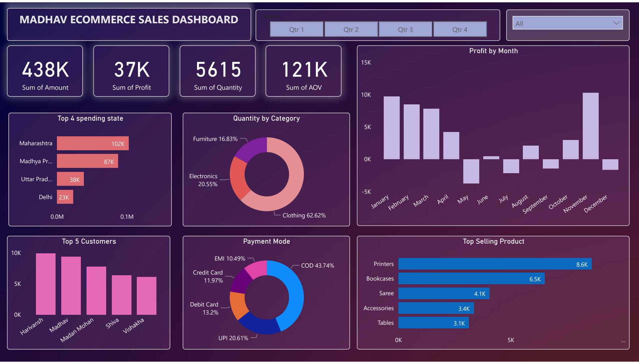Select the Bookcases 6.5K bar
The image size is (639, 364).
(471, 279)
